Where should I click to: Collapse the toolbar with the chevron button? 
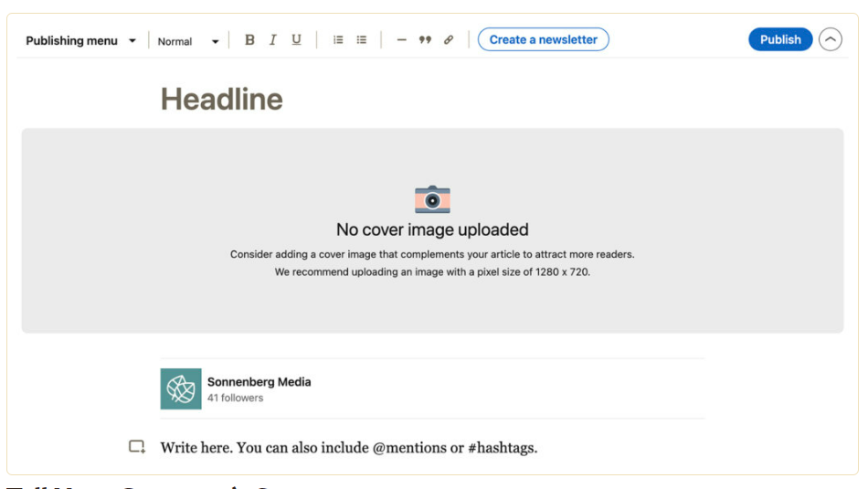pyautogui.click(x=830, y=39)
